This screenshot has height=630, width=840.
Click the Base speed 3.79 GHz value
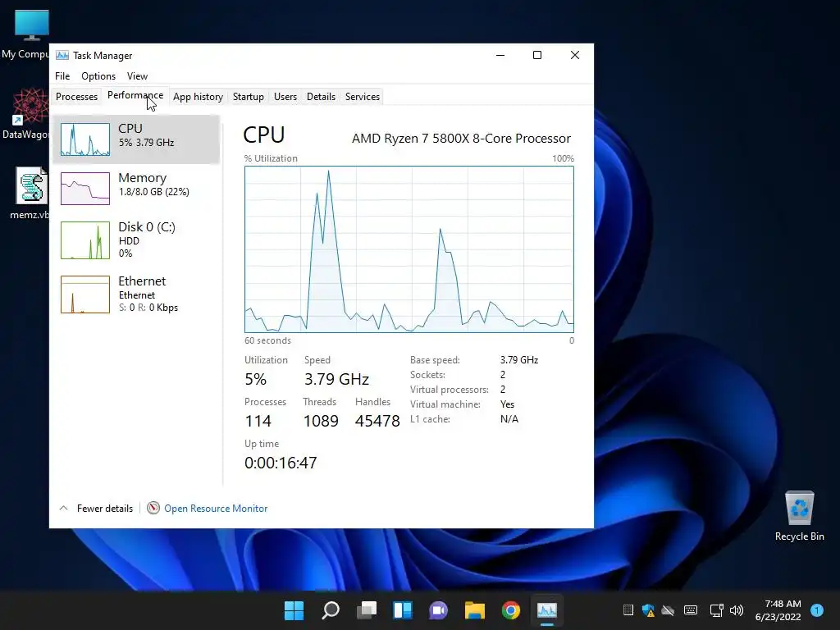(519, 360)
